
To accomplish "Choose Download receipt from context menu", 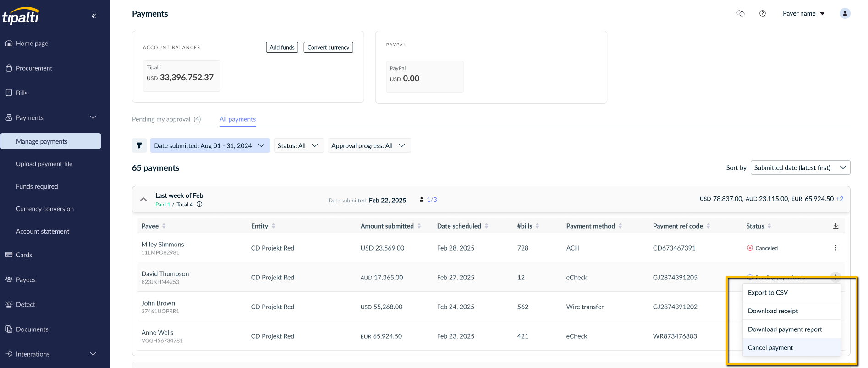I will tap(791, 311).
